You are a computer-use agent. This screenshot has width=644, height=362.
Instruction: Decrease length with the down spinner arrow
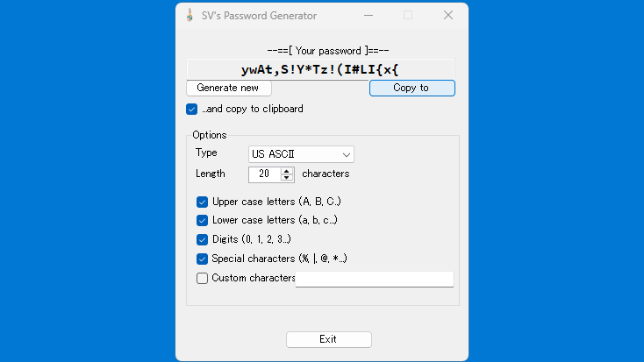pos(287,178)
